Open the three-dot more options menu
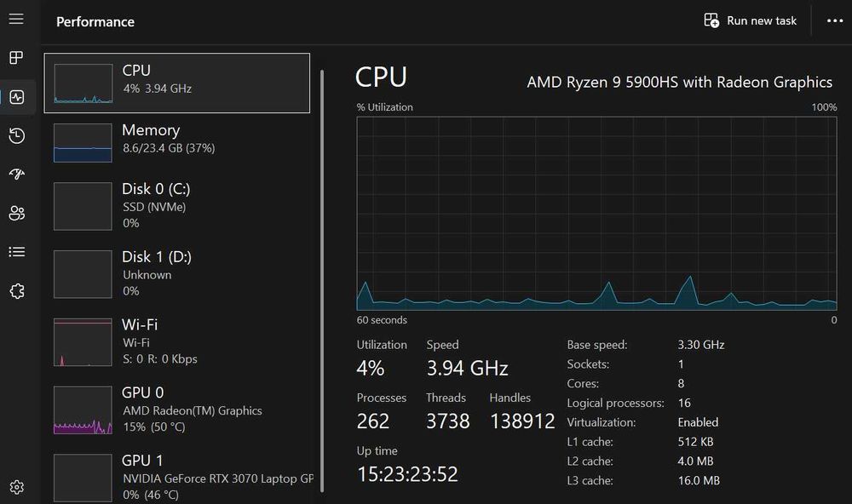852x504 pixels. pos(834,20)
